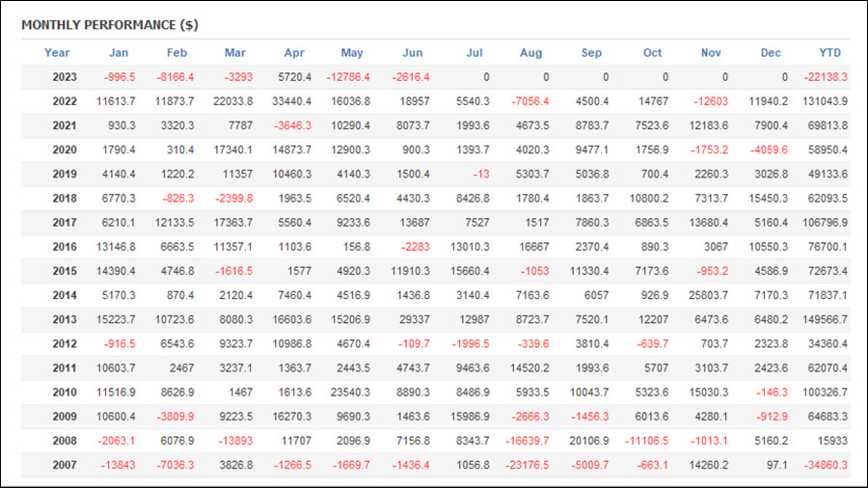Select 2008 Aug value -16639.7
Viewport: 868px width, 488px height.
tap(527, 441)
